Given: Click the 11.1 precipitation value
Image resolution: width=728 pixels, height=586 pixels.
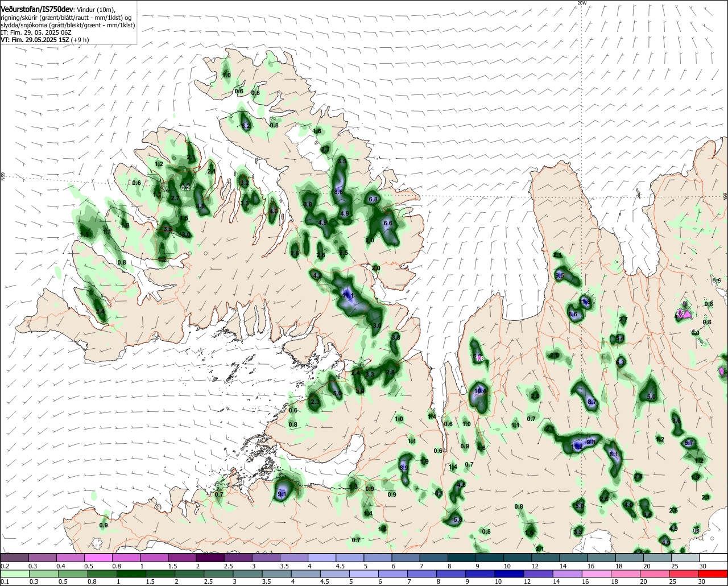Looking at the screenshot, I should pos(348,296).
